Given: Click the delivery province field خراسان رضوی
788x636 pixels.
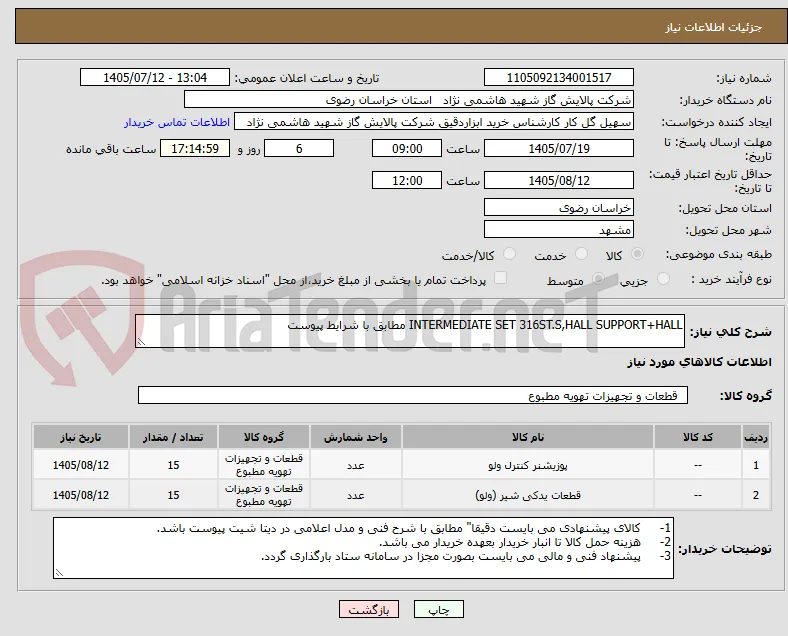Looking at the screenshot, I should coord(558,207).
